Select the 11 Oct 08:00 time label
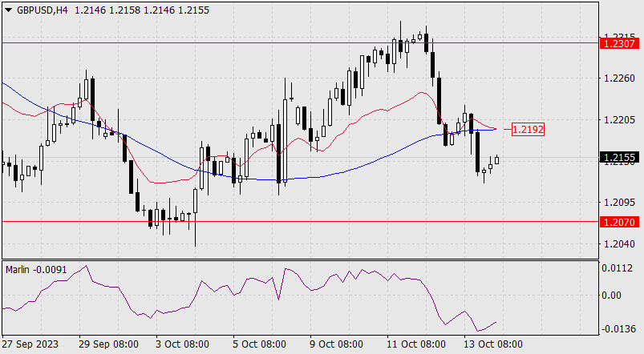 pos(416,344)
